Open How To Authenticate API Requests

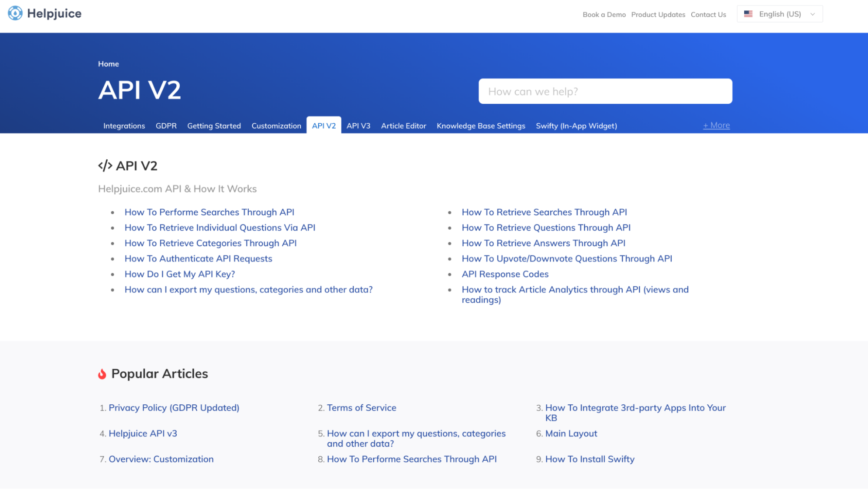coord(198,259)
